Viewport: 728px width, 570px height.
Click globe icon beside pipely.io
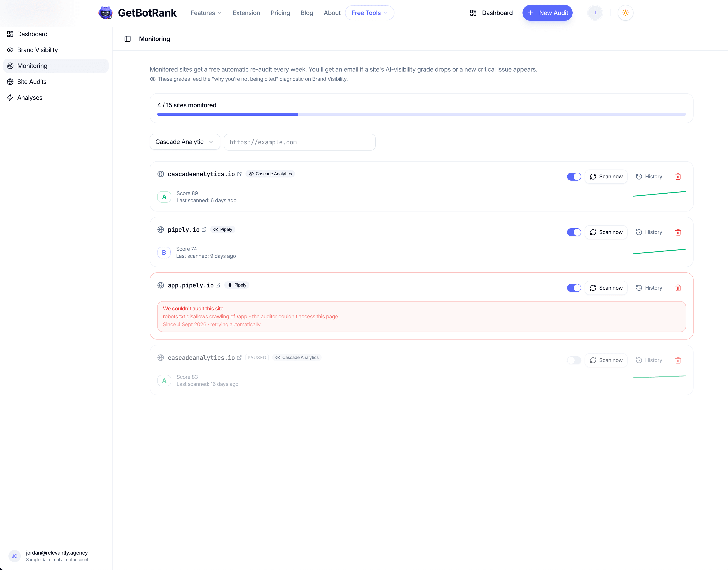(x=160, y=230)
